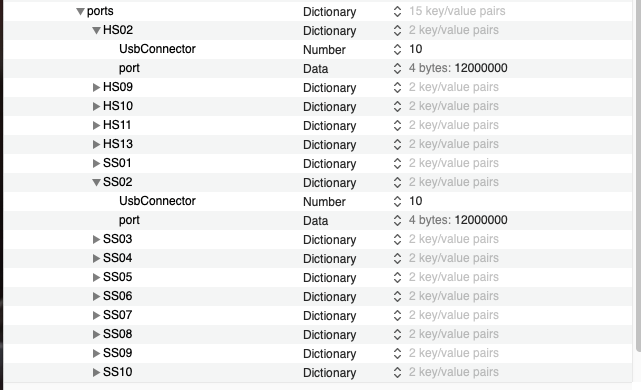The image size is (641, 390).
Task: Open type stepper for SS05 row
Action: [x=397, y=278]
